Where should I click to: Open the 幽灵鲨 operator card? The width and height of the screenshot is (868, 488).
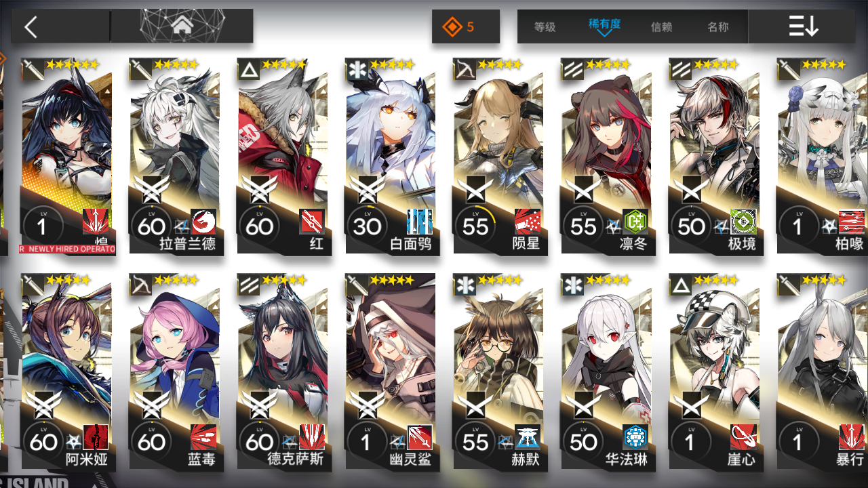(x=390, y=371)
